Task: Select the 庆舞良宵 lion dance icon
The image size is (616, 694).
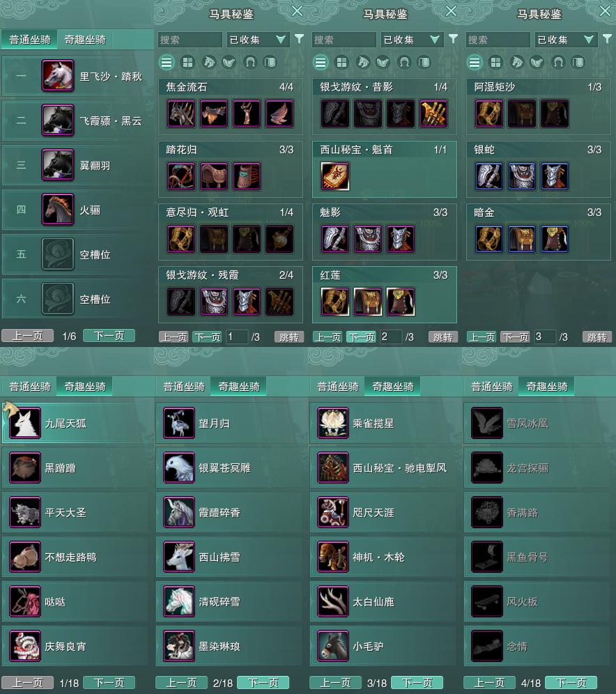Action: [25, 646]
